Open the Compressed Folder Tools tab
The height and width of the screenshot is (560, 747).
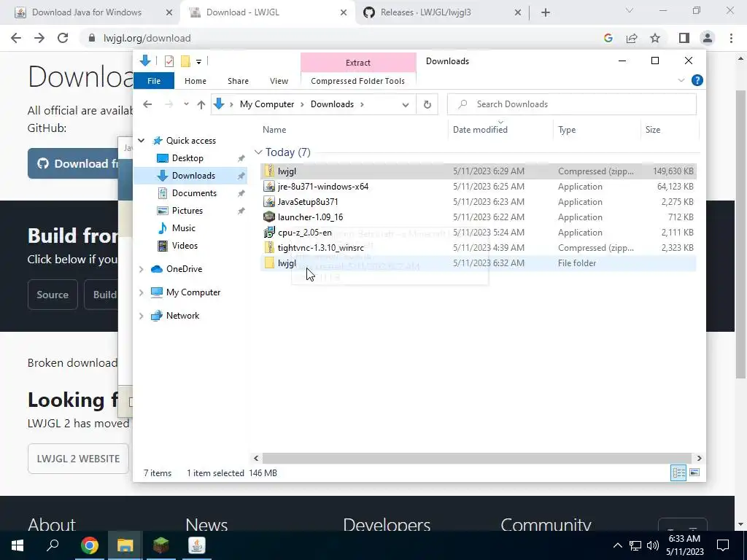tap(357, 81)
